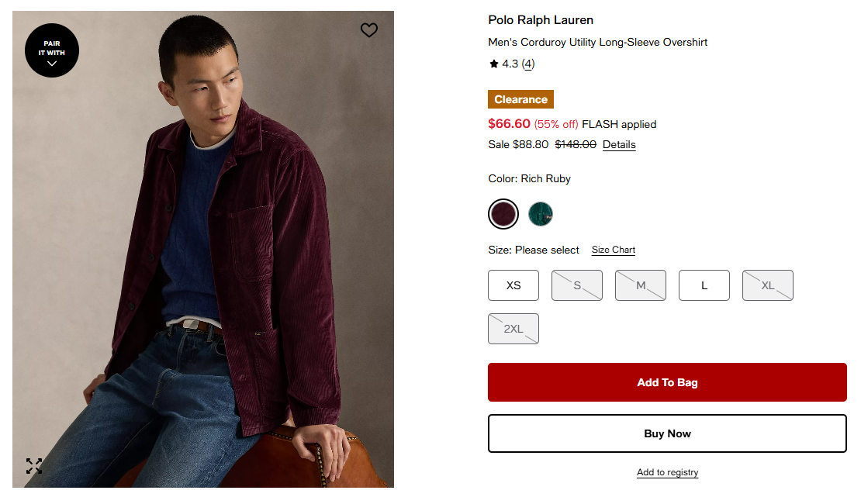
Task: Open the 4 reviews link
Action: (528, 64)
